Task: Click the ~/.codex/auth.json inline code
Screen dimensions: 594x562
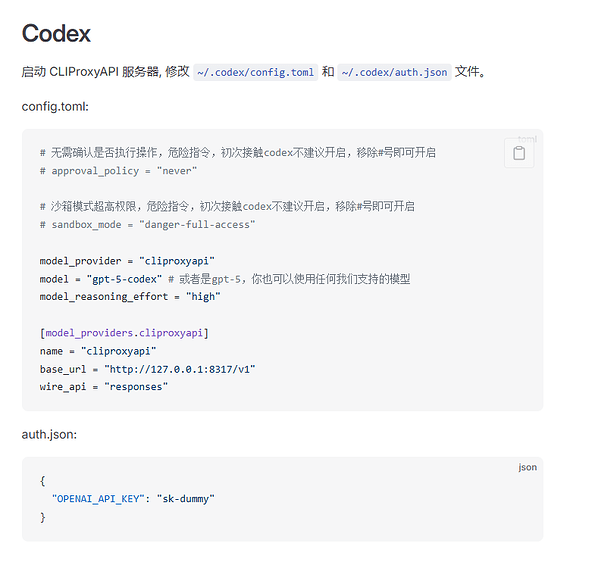Action: coord(394,72)
